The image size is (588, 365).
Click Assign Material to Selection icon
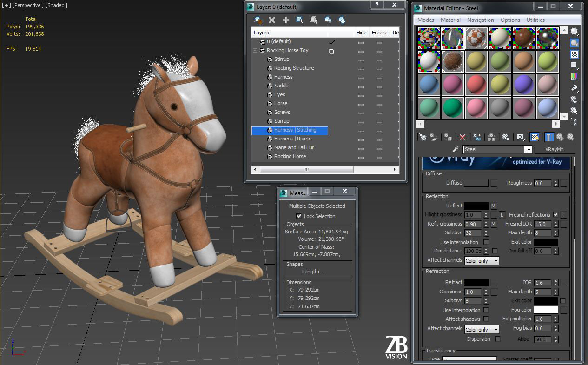(x=448, y=137)
